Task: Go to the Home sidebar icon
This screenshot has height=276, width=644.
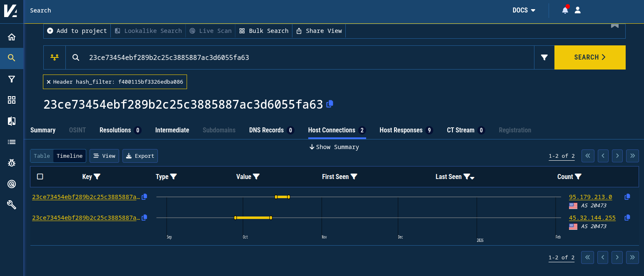Action: [x=11, y=36]
